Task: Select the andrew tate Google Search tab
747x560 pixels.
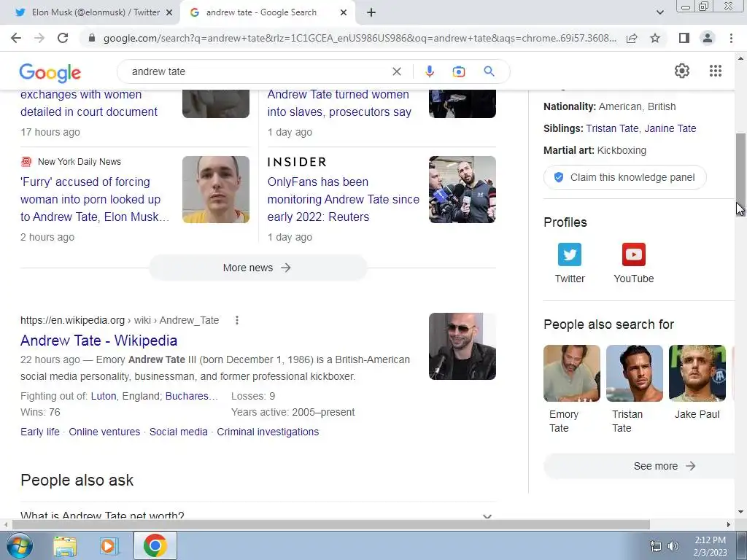Action: [261, 12]
